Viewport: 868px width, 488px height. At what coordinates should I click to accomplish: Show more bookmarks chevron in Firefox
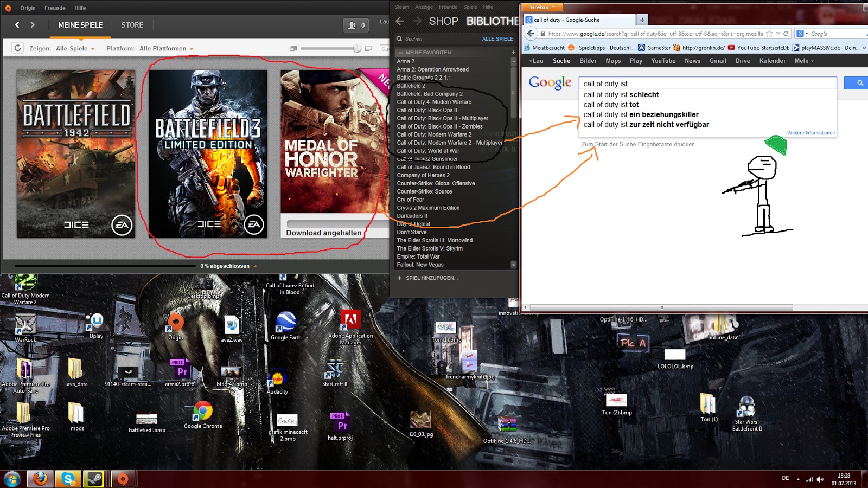864,48
